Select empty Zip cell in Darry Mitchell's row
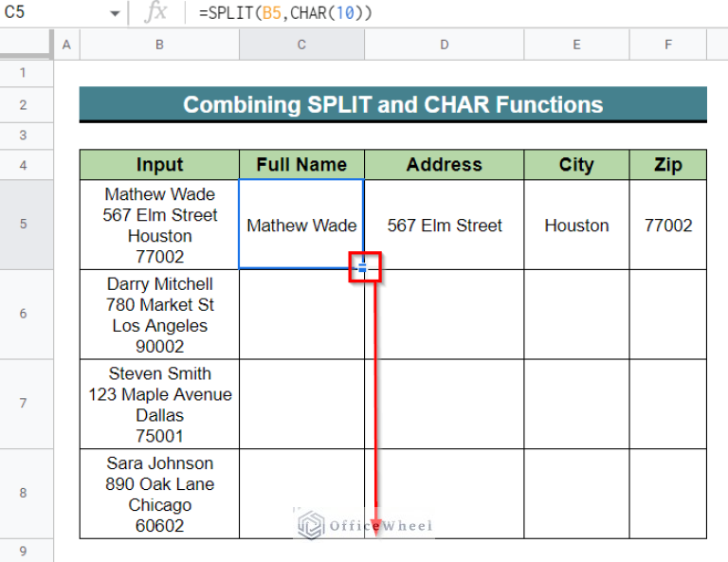Image resolution: width=728 pixels, height=562 pixels. [668, 315]
